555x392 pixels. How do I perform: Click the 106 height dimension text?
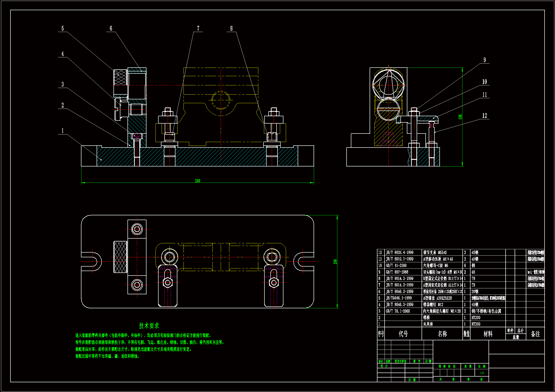(460, 117)
